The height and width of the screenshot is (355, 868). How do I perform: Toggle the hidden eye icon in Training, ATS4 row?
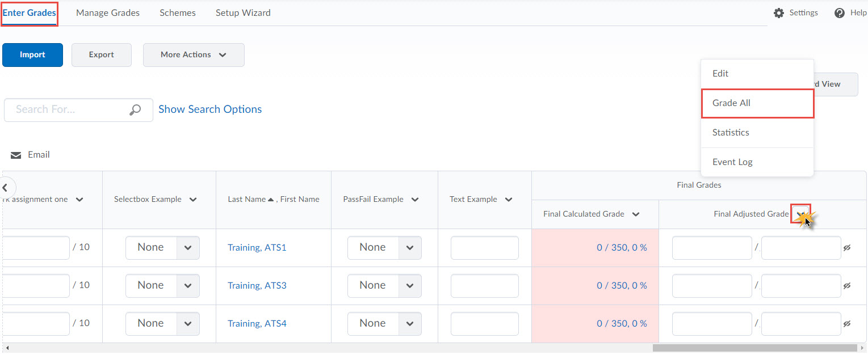847,324
